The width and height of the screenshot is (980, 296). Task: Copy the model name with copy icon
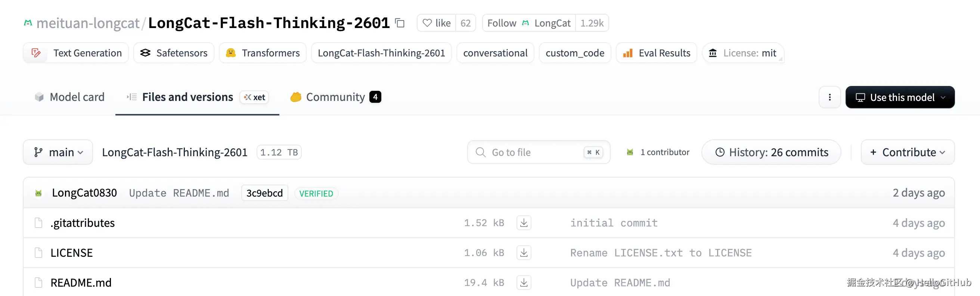point(400,23)
